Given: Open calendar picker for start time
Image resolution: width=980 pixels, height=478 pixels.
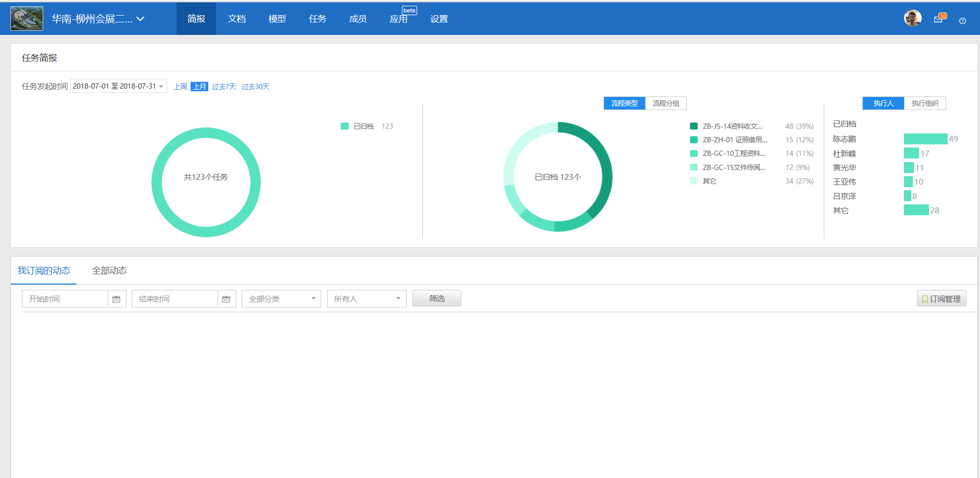Looking at the screenshot, I should coord(117,299).
